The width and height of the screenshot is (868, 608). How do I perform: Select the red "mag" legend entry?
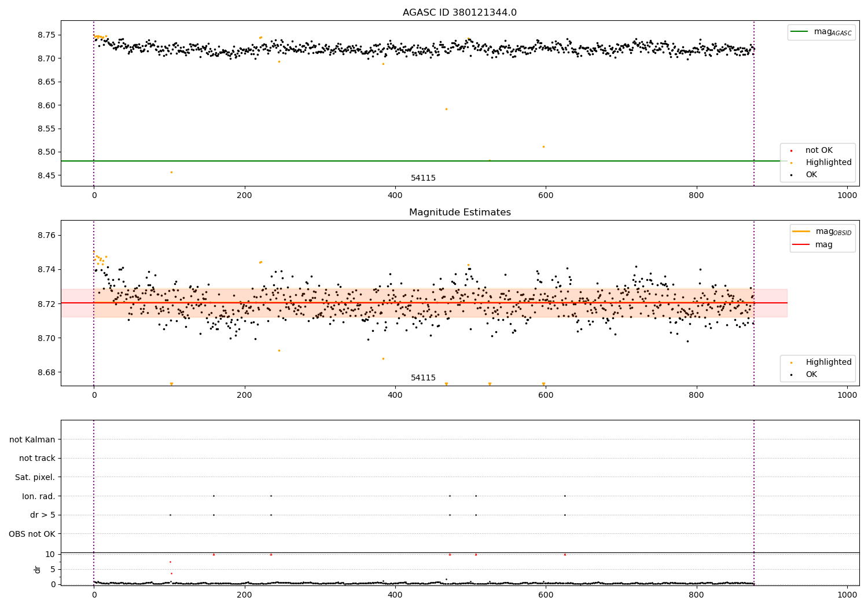coord(812,244)
